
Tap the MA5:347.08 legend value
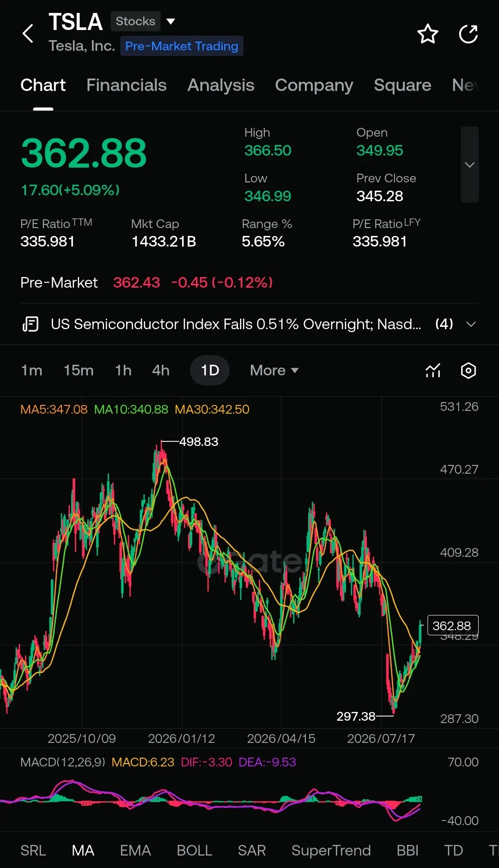(54, 410)
